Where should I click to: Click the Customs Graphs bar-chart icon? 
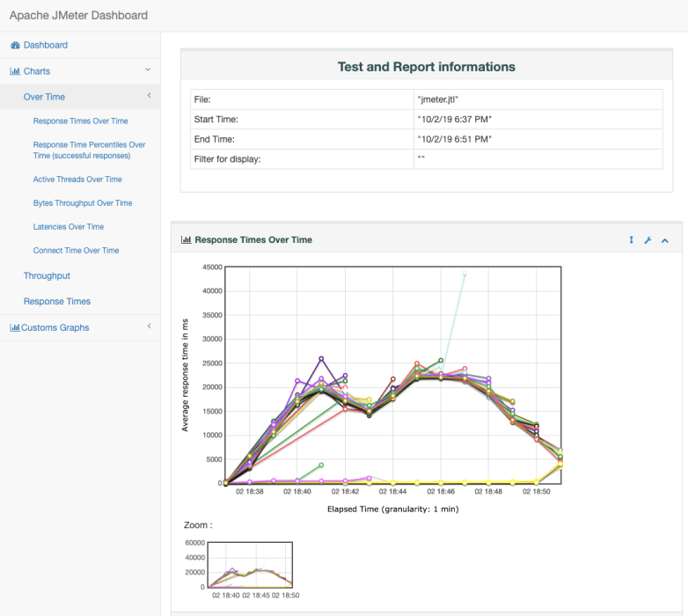tap(15, 328)
